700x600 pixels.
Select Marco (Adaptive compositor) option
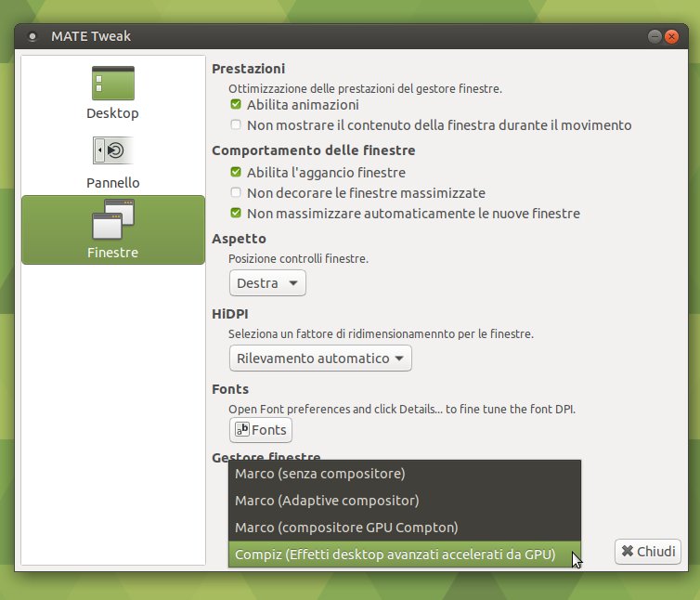pyautogui.click(x=405, y=501)
